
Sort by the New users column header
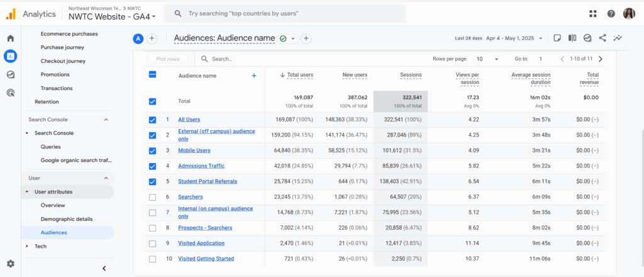[355, 75]
